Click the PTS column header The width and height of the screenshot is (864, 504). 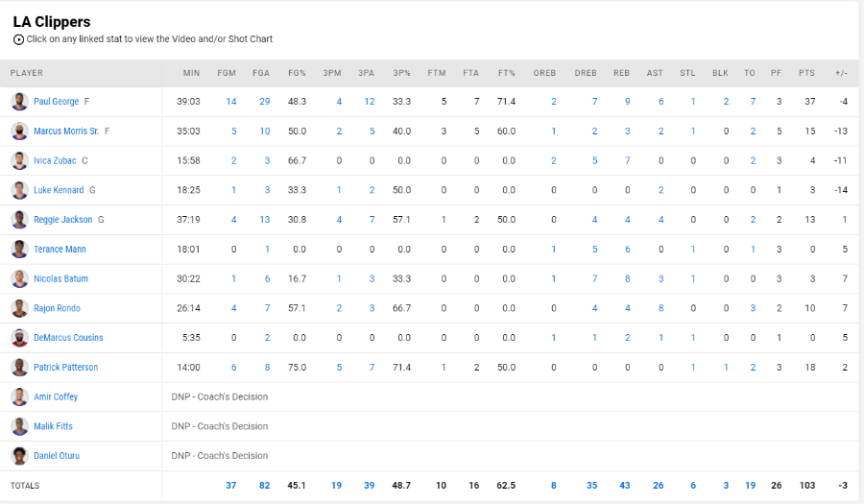pyautogui.click(x=806, y=73)
